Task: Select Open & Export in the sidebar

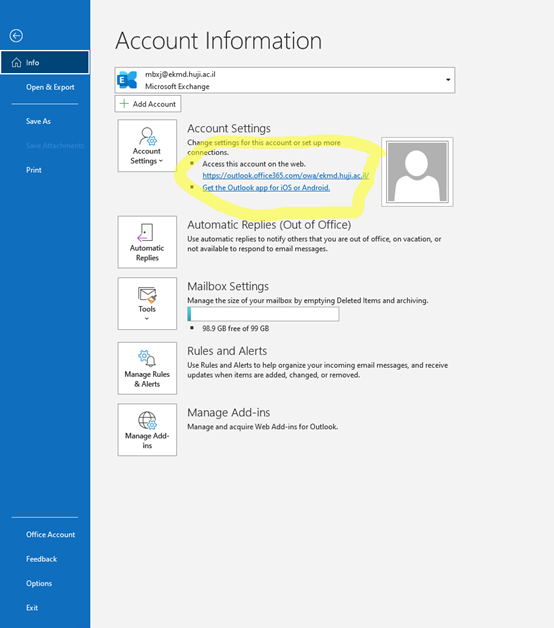Action: [x=50, y=87]
